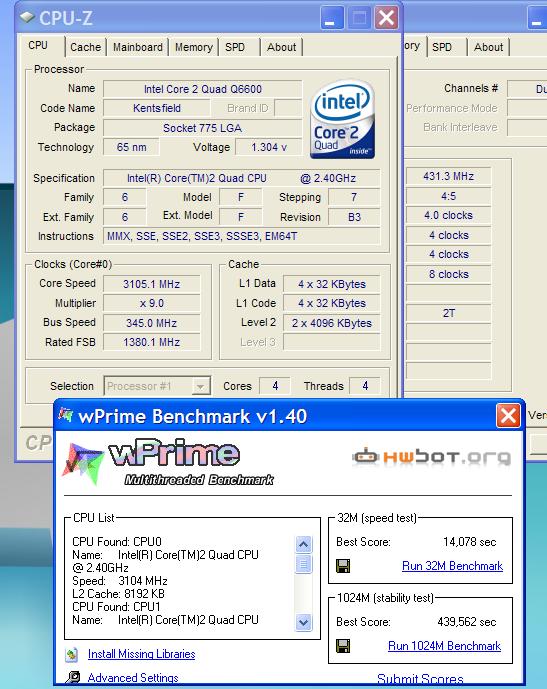Click the Specification field text
547x689 pixels.
242,178
